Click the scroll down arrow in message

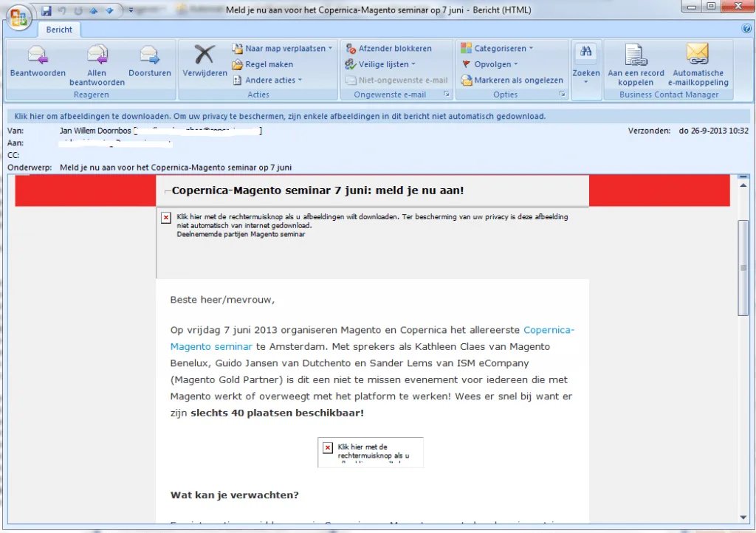[x=743, y=517]
